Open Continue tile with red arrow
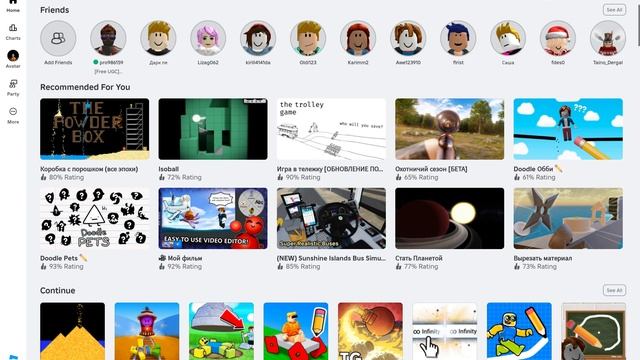640x360 pixels. (x=221, y=331)
